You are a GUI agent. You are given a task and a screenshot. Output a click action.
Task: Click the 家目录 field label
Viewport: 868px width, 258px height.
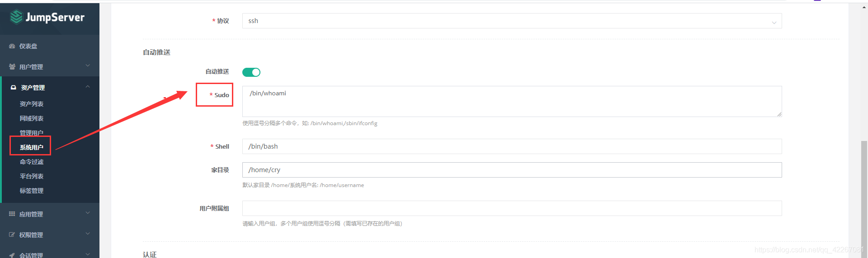pyautogui.click(x=220, y=170)
